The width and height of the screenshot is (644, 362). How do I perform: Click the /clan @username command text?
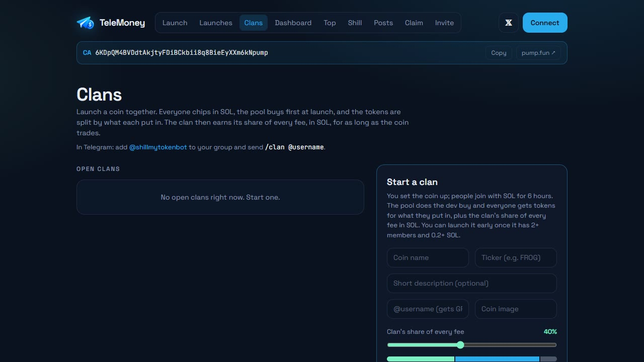click(x=295, y=147)
